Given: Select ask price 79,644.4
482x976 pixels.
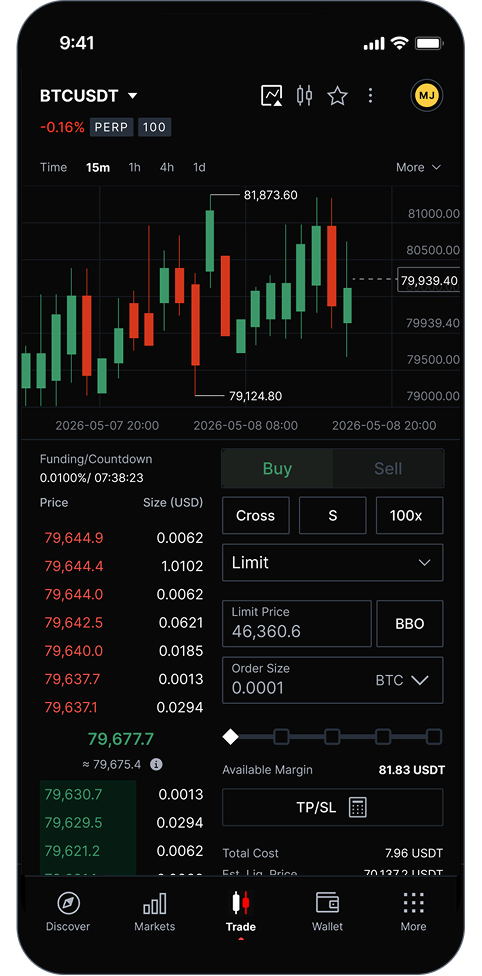Looking at the screenshot, I should click(x=74, y=566).
